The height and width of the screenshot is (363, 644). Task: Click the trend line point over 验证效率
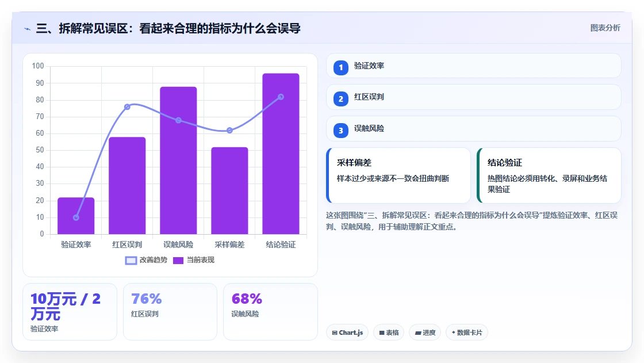[x=76, y=217]
